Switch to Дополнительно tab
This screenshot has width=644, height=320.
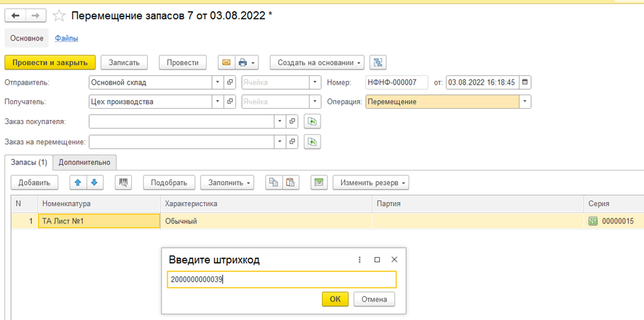click(85, 162)
